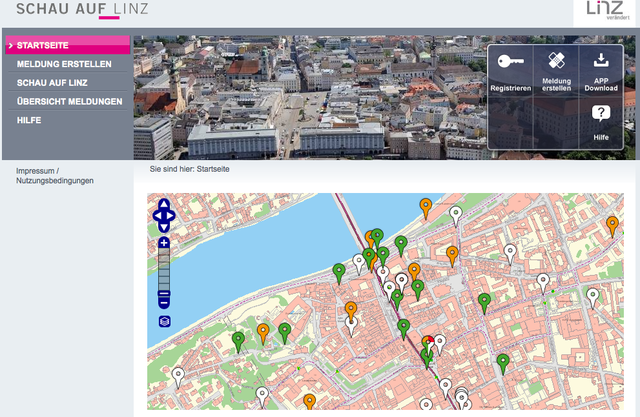Open the map layer switcher icon
This screenshot has width=640, height=417.
click(x=164, y=322)
